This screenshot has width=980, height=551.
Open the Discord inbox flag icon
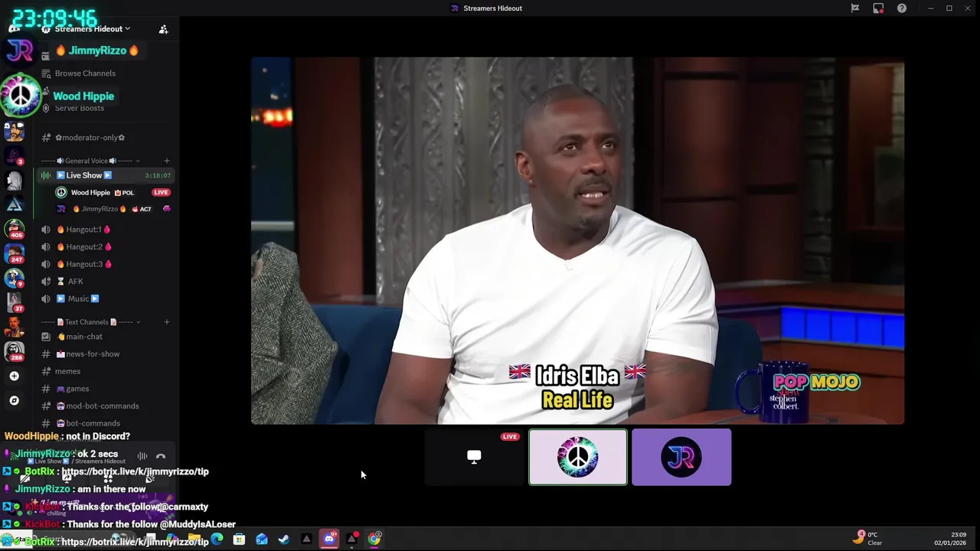point(855,8)
